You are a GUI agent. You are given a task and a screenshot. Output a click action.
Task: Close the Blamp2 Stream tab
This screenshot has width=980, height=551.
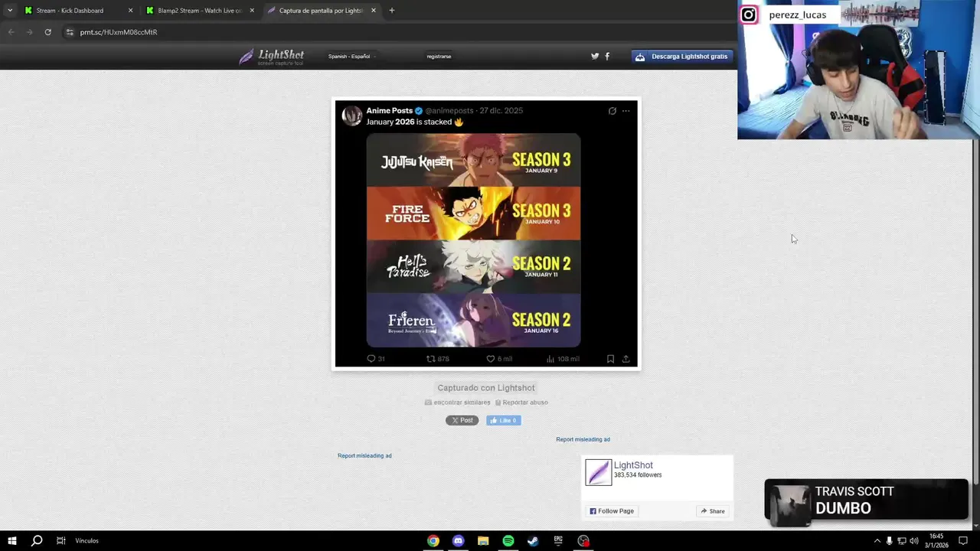[x=252, y=11]
